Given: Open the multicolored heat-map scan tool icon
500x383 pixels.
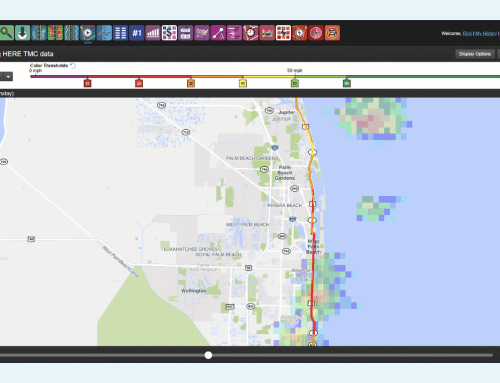Looking at the screenshot, I should (55, 33).
